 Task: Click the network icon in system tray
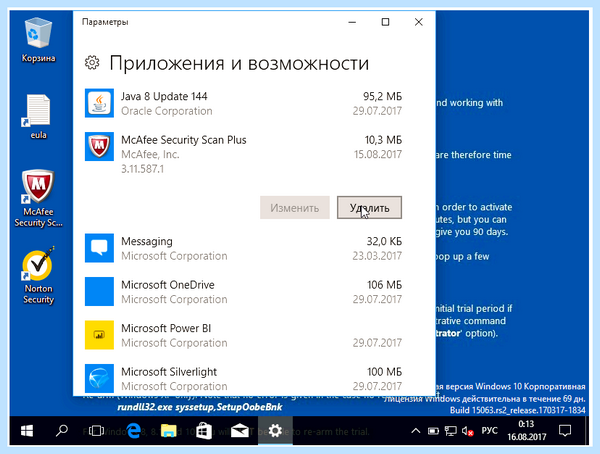[x=450, y=431]
